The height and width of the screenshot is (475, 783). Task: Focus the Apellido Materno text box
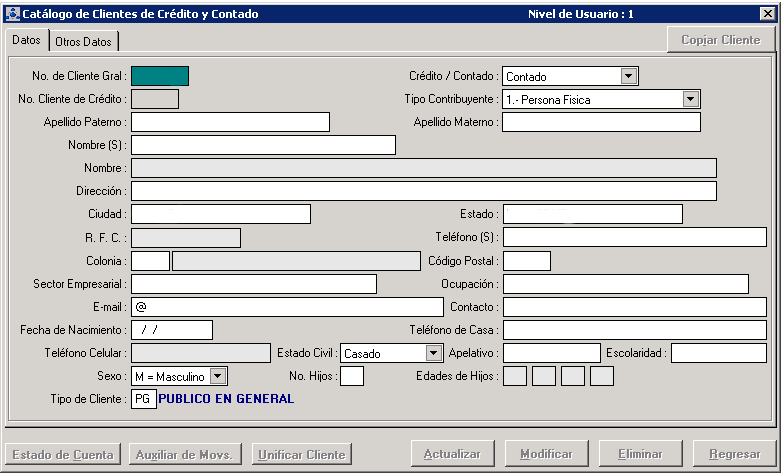[601, 122]
